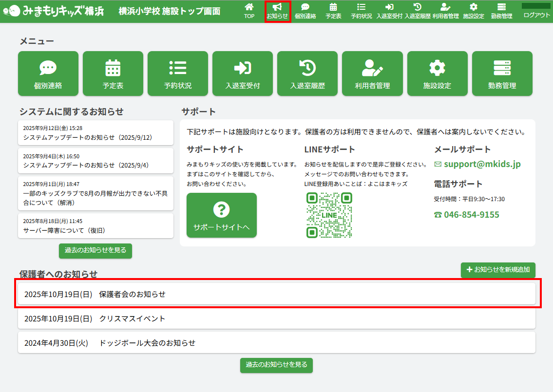Screen dimensions: 553x392
Task: Open the クリスマスイベント notice row
Action: click(276, 318)
